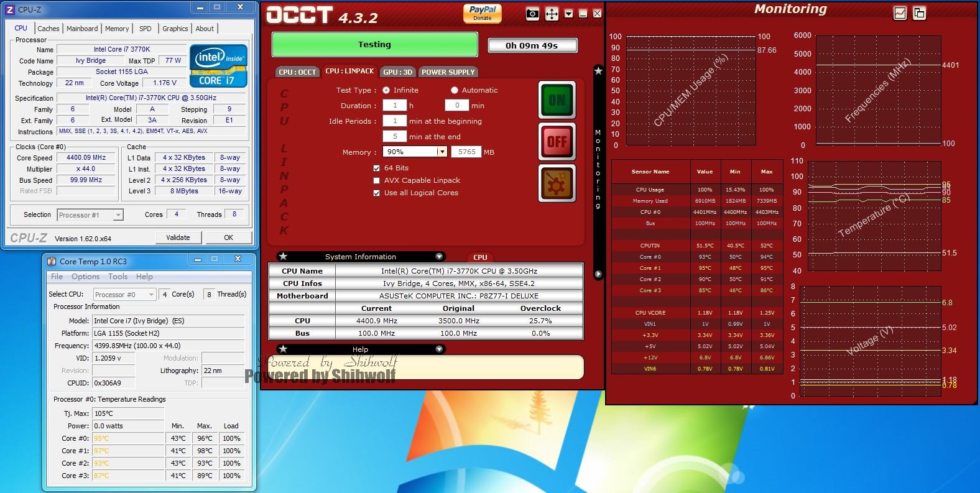Enable the AVX Capable Linpack checkbox
980x493 pixels.
point(376,180)
